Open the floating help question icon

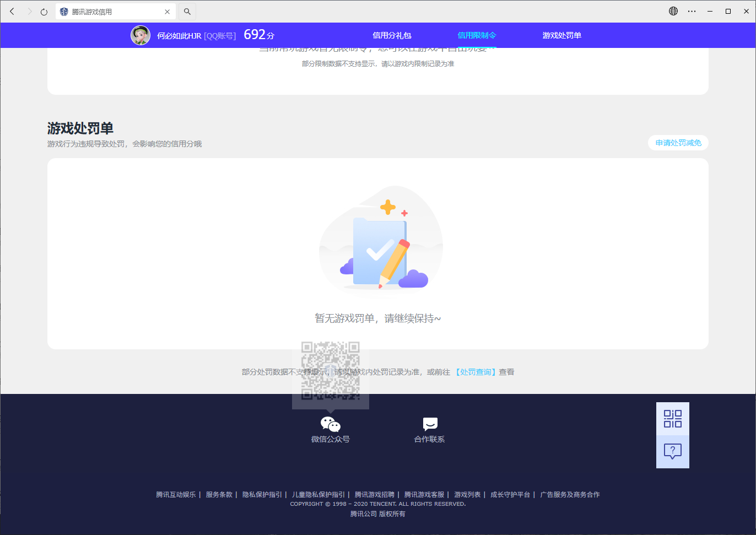coord(672,452)
